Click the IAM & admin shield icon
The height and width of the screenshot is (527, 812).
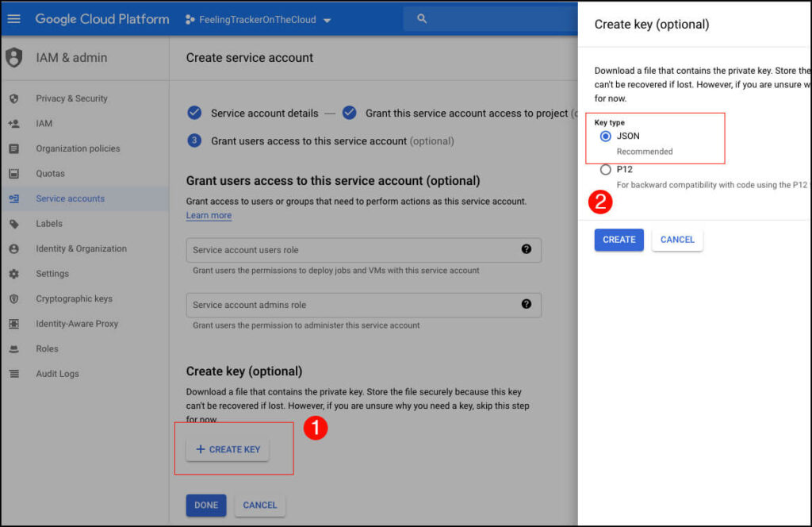14,57
